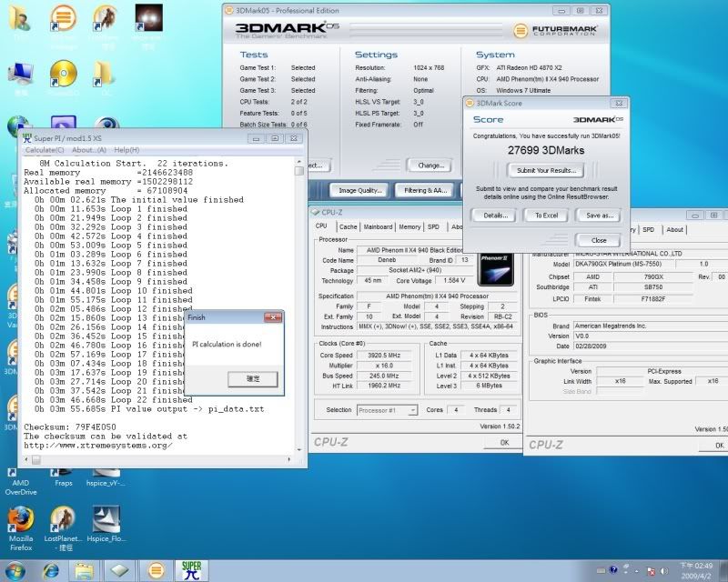Image resolution: width=728 pixels, height=582 pixels.
Task: Open the Action Center flag in the tray
Action: (651, 570)
